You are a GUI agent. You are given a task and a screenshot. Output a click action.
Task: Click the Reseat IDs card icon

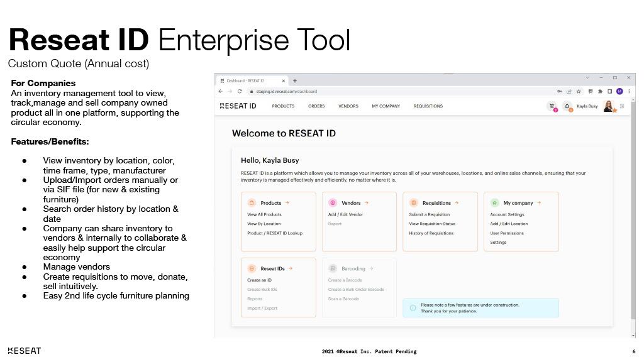click(252, 268)
